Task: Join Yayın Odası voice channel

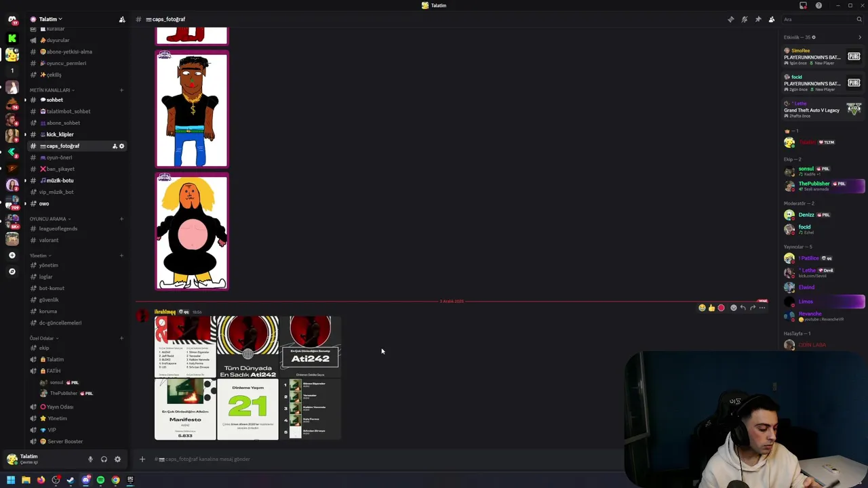Action: pyautogui.click(x=77, y=407)
